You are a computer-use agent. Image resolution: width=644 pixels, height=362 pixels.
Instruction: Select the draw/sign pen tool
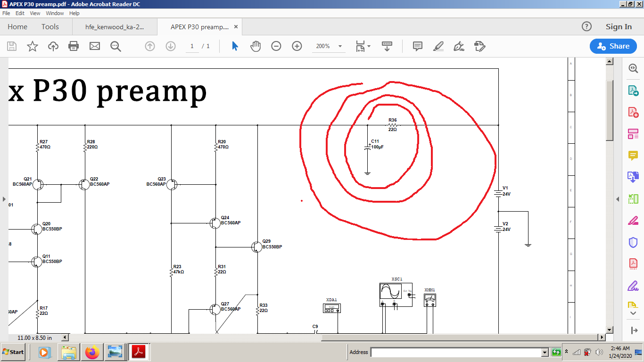coord(459,46)
